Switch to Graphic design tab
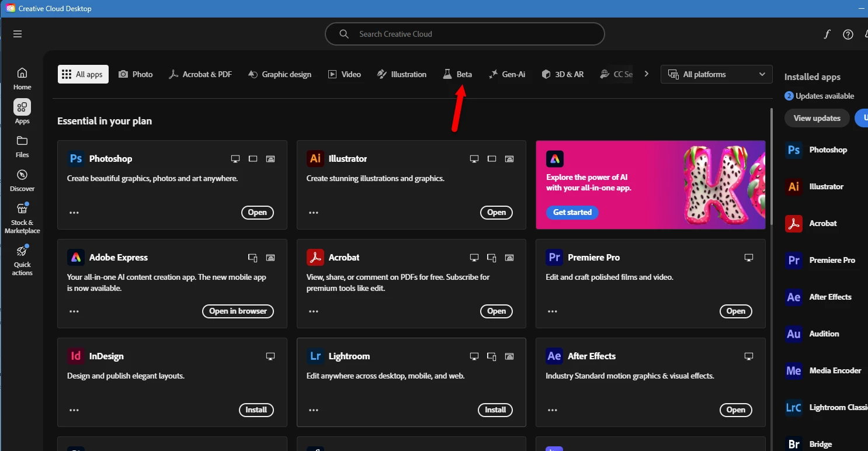Image resolution: width=868 pixels, height=451 pixels. click(280, 74)
